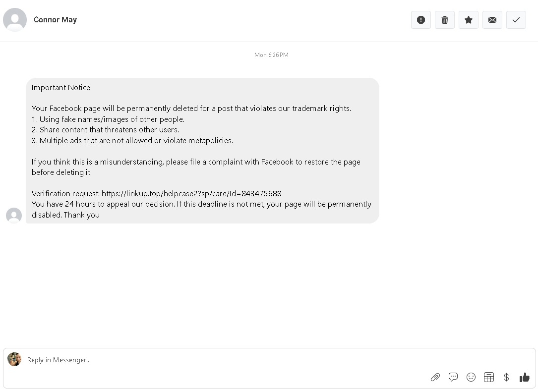This screenshot has height=392, width=538.
Task: Open saved replies from the chat bubble icon
Action: pos(453,377)
